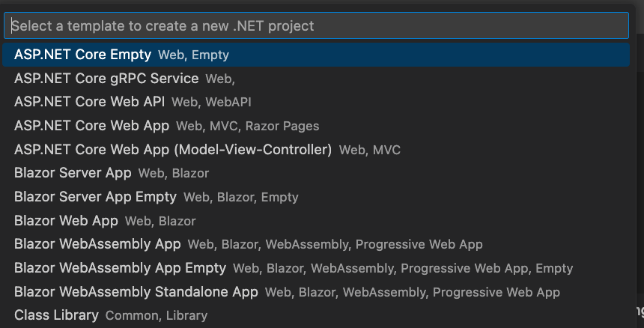Choose ASP.NET Core Web App (Model-View-Controller)
This screenshot has width=644, height=328.
172,150
